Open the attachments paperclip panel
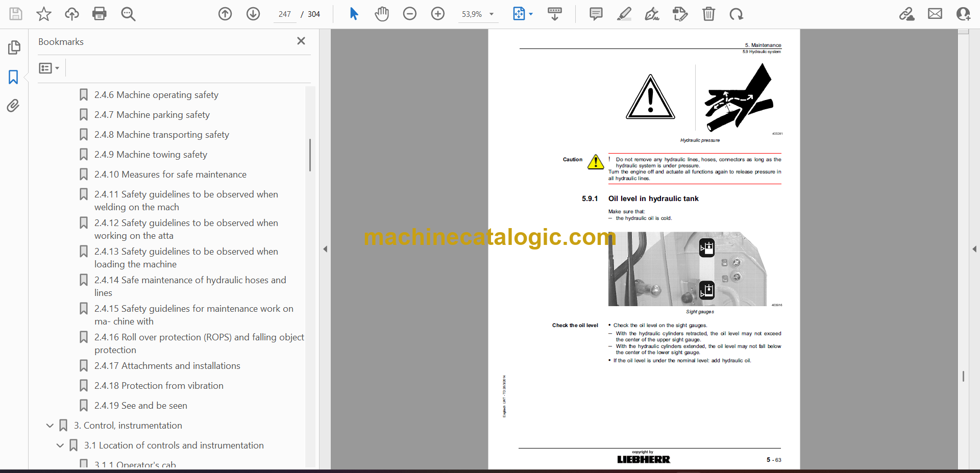Viewport: 980px width, 473px height. [x=13, y=106]
